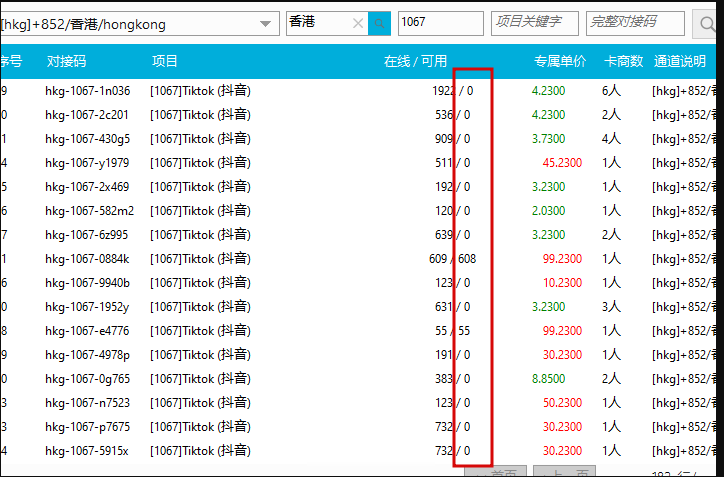Clear the 香港 search text with X

358,24
